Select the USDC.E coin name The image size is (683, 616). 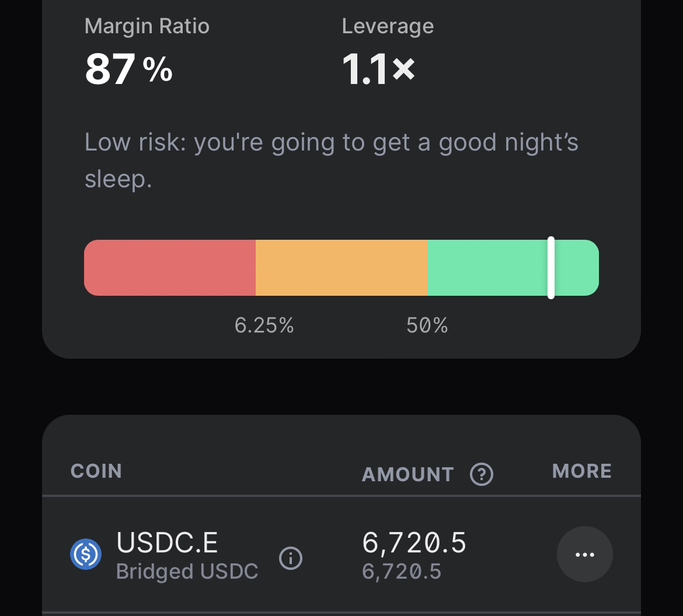(x=167, y=542)
